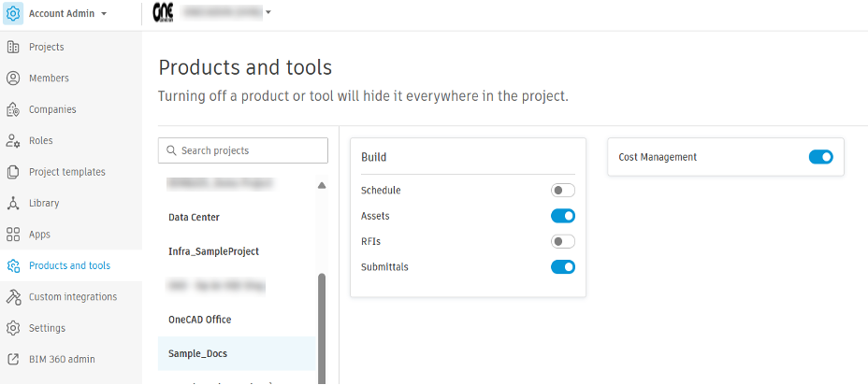Screen dimensions: 868x385
Task: Click the project list scroll-up arrow
Action: (322, 185)
